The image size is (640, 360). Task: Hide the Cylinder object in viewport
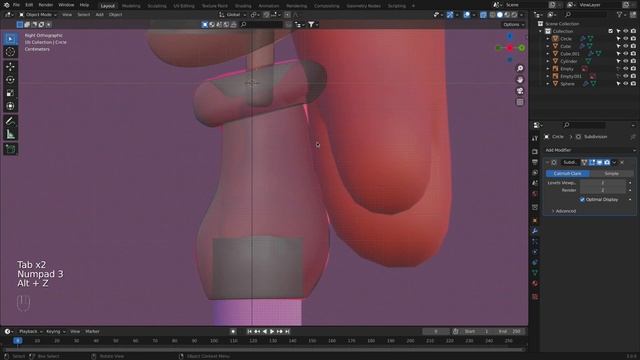[x=626, y=61]
